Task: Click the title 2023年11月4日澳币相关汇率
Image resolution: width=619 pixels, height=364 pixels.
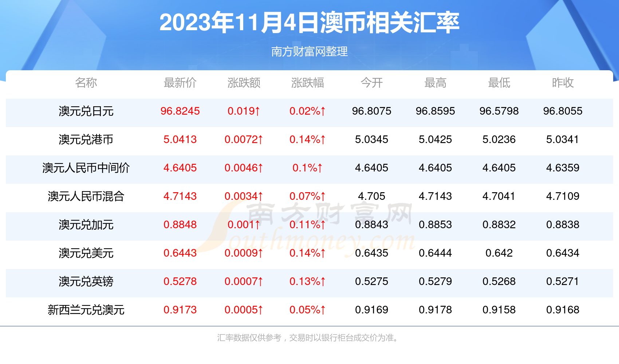Action: 309,23
